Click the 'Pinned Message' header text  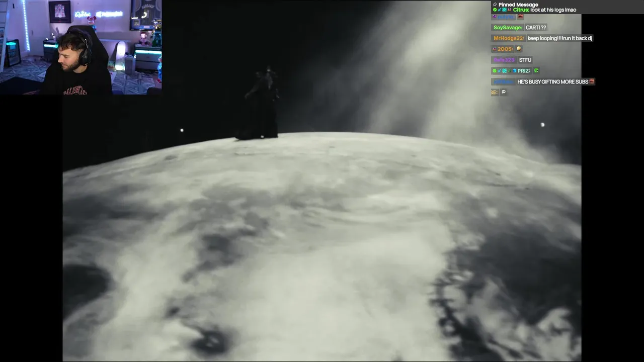518,5
